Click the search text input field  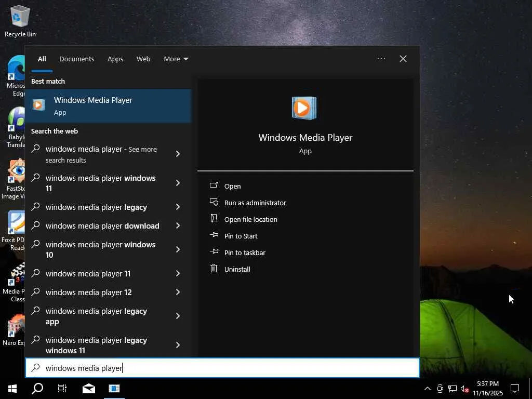[x=222, y=368]
